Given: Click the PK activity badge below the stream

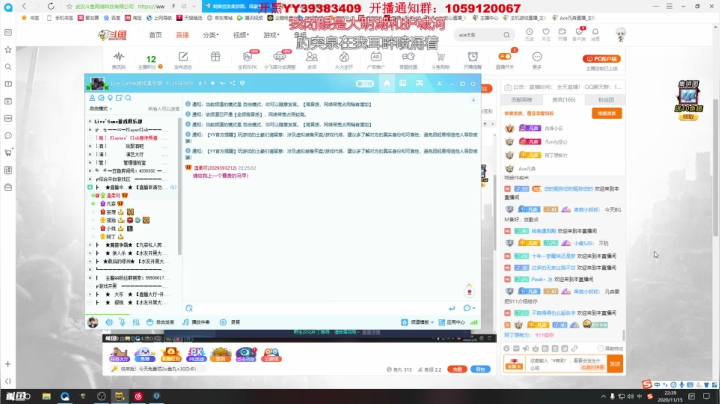Looking at the screenshot, I should point(196,354).
